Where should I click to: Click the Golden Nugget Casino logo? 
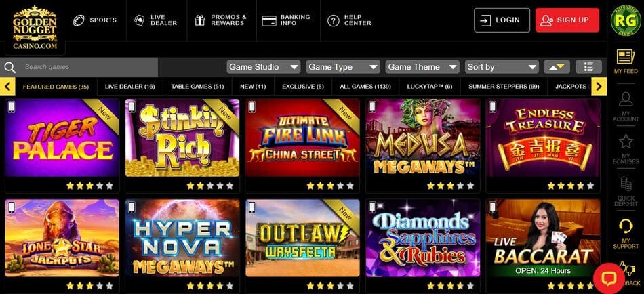click(35, 27)
